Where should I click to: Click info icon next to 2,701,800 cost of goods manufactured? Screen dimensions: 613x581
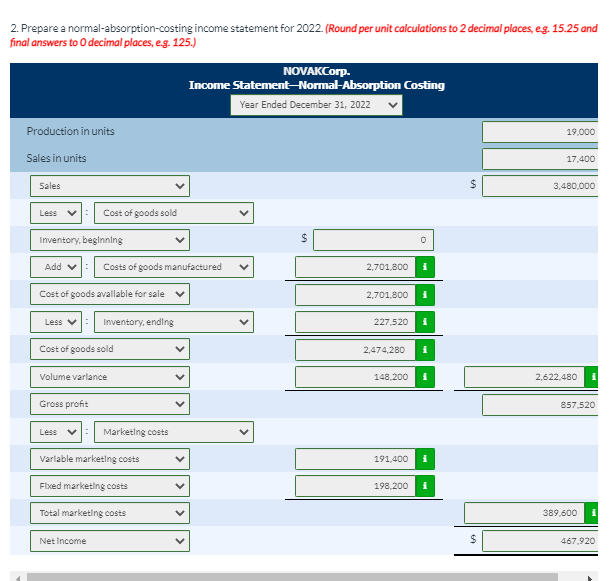tap(425, 267)
